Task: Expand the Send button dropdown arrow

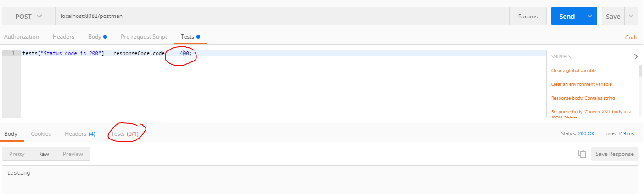Action: pos(590,16)
